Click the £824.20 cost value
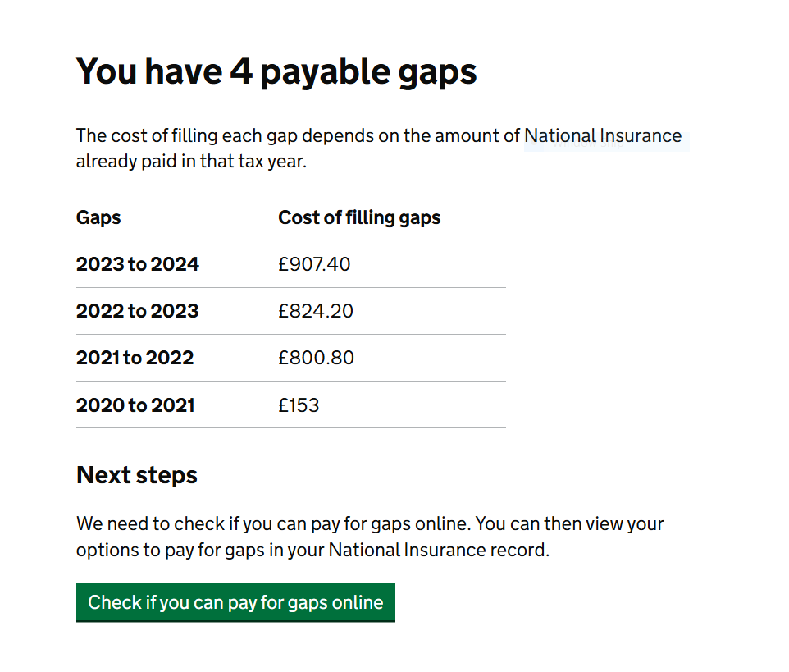 pos(316,311)
